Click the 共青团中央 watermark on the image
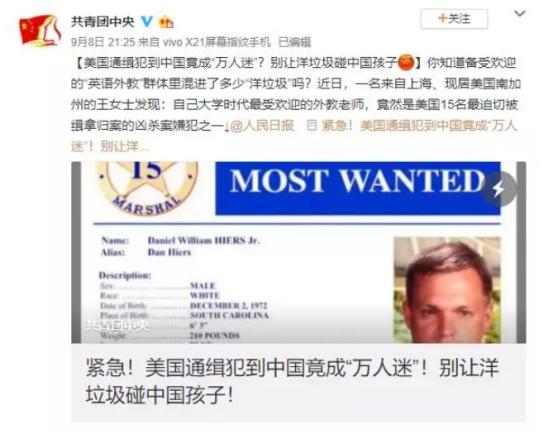This screenshot has width=553, height=434. click(x=117, y=324)
